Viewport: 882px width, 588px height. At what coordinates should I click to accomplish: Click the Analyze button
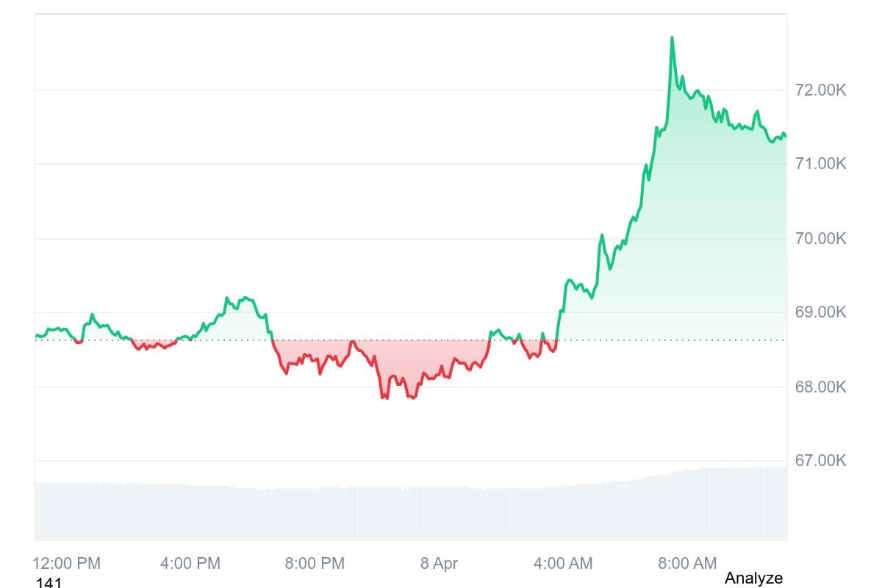[x=753, y=578]
